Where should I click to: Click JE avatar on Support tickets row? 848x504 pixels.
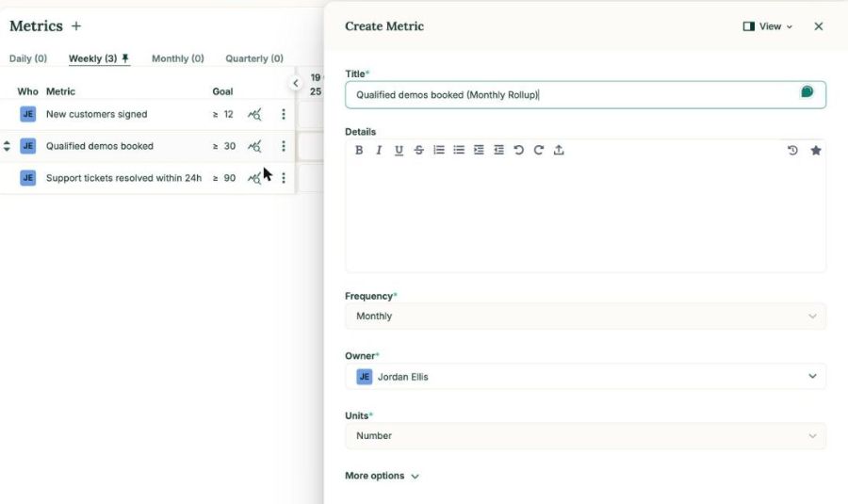28,178
